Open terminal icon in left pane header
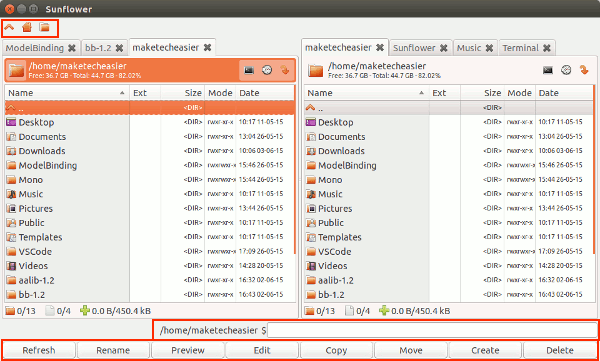This screenshot has height=361, width=600. [x=249, y=70]
